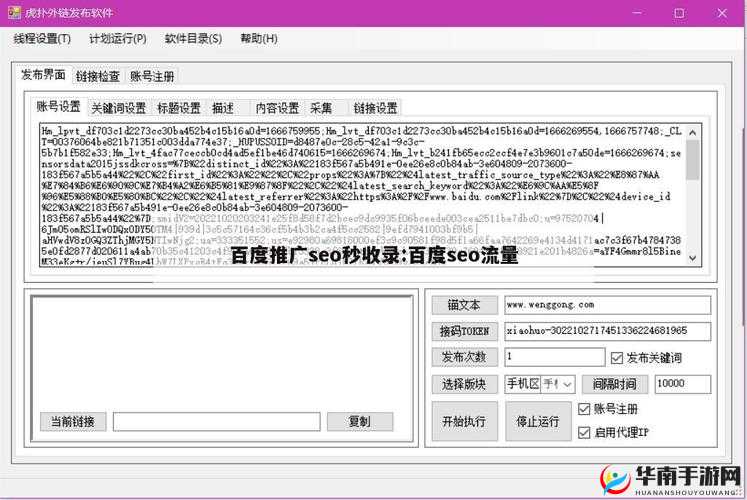Select the 采集 sub-tab

(321, 109)
